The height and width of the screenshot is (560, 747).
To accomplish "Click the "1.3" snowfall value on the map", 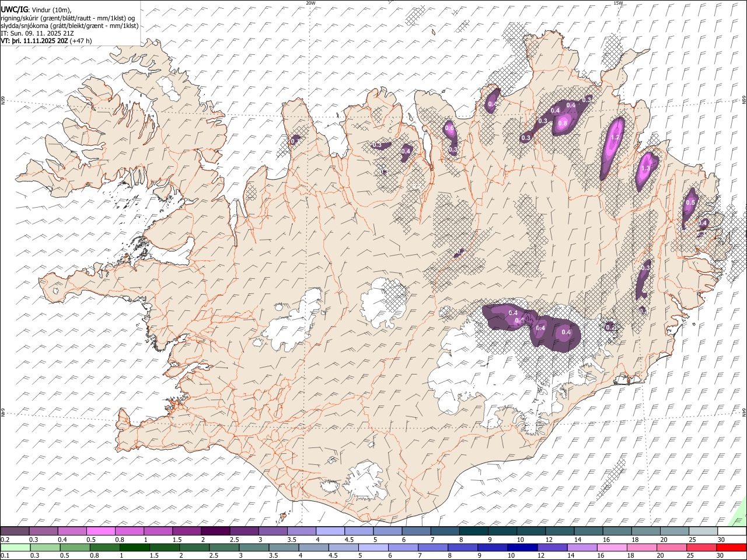I will coord(645,169).
